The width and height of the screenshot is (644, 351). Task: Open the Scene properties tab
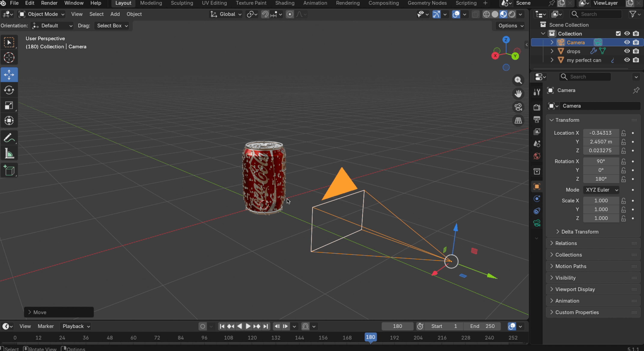(537, 144)
